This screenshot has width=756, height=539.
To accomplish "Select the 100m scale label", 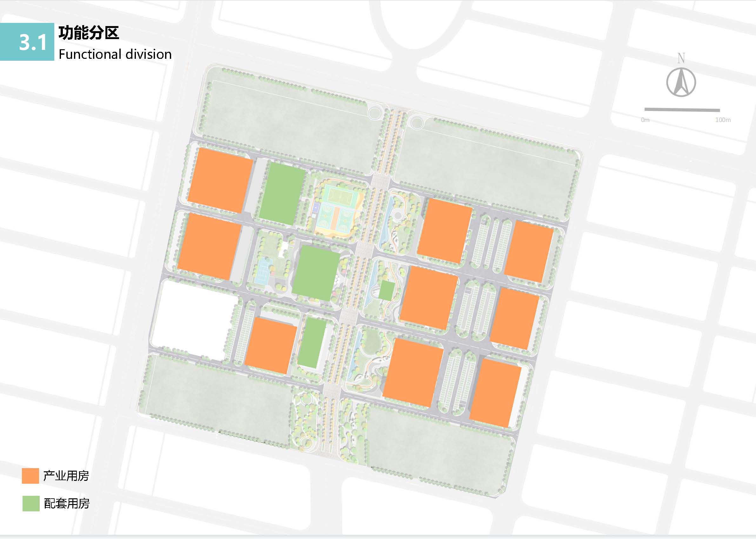I will [723, 120].
